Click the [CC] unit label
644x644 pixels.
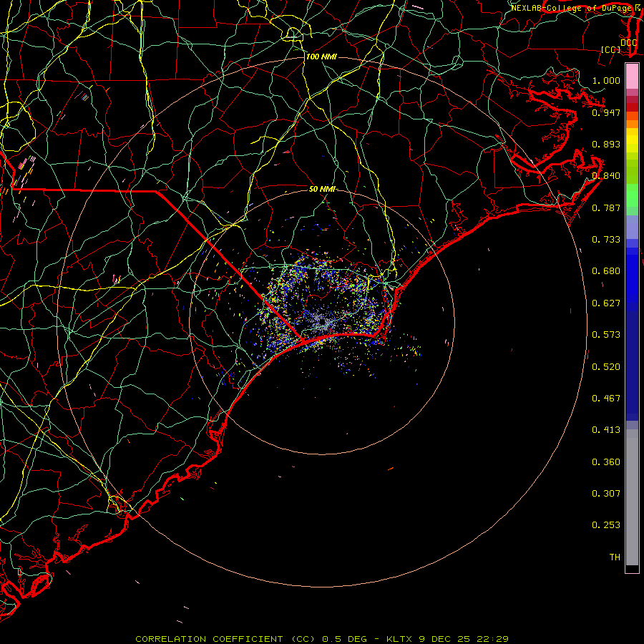click(x=611, y=49)
